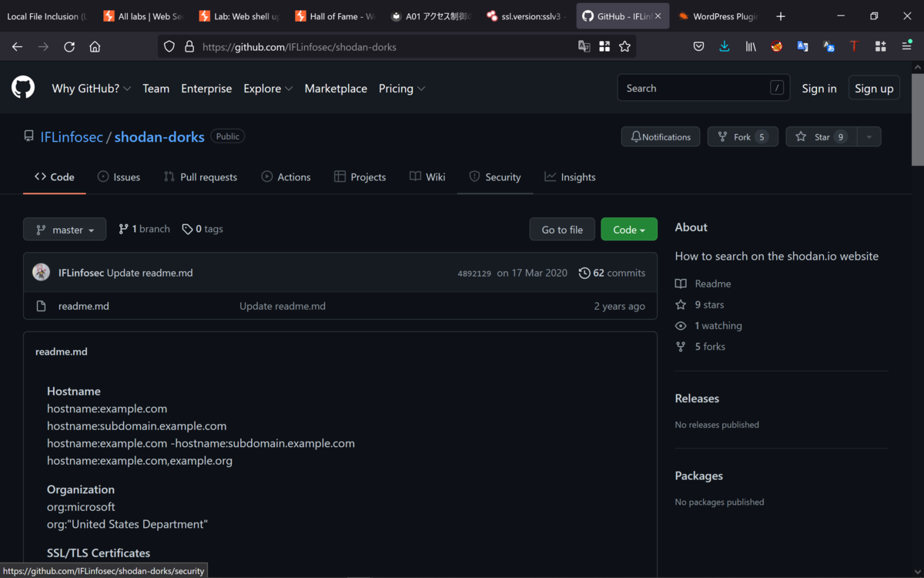Open Releases heading link
Screen dimensions: 924x578
tap(697, 398)
